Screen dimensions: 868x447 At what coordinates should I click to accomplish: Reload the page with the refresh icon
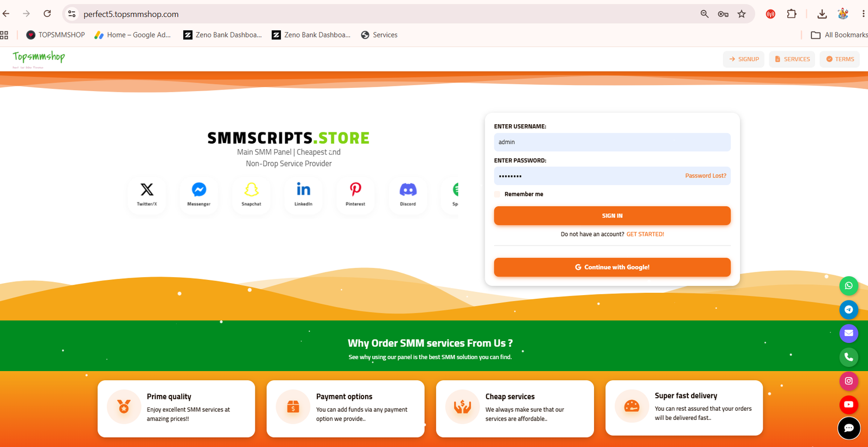coord(47,14)
